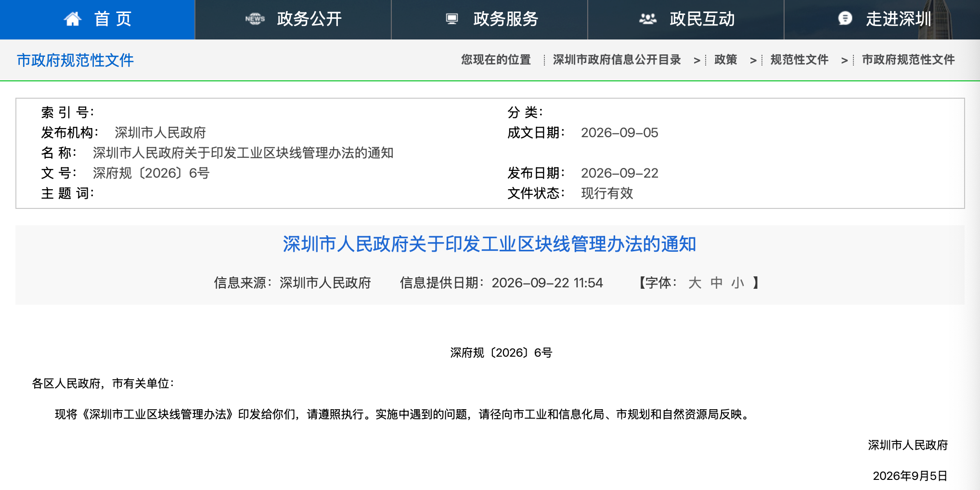Click the body paragraph starting 现将
This screenshot has height=490, width=980.
click(403, 414)
